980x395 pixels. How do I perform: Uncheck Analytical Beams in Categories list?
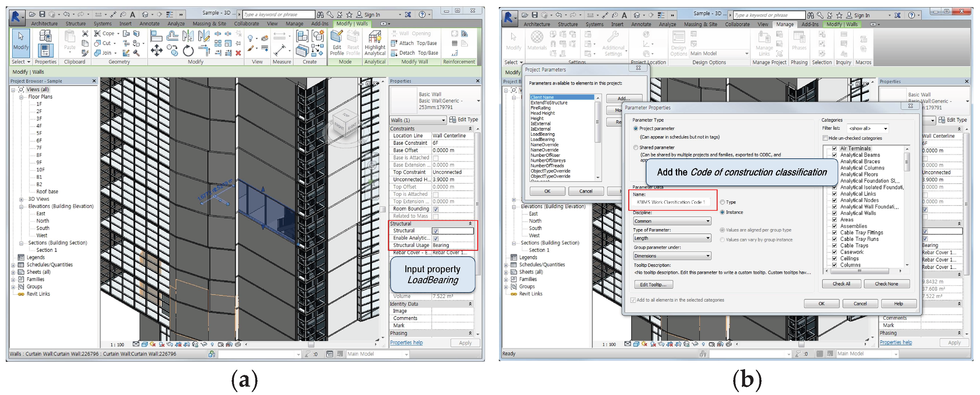pyautogui.click(x=834, y=155)
